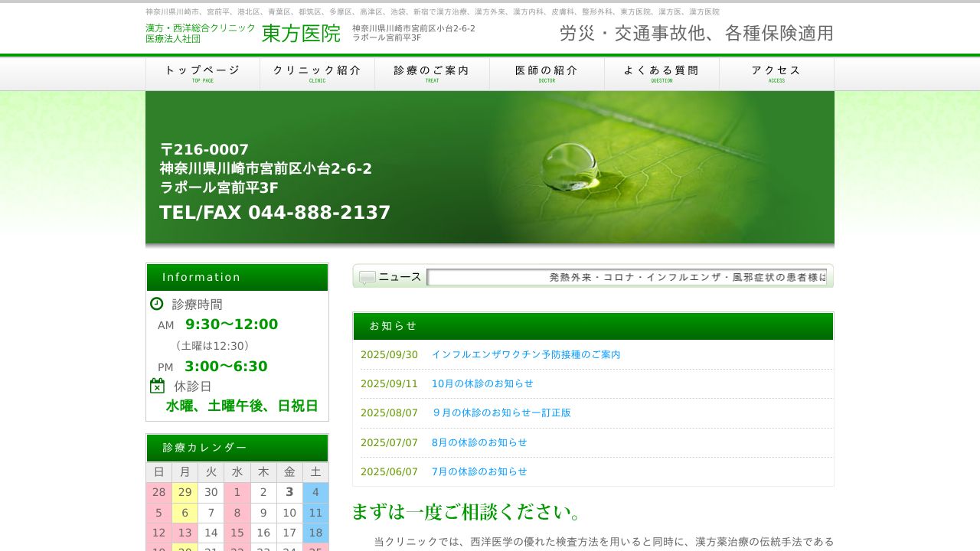Click the calendar icon beside 休診日
Viewport: 980px width, 551px height.
click(x=157, y=386)
